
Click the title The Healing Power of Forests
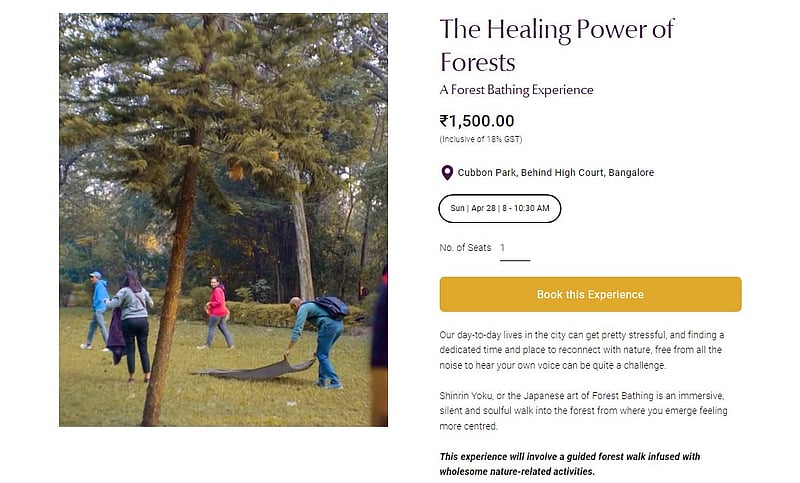point(557,45)
